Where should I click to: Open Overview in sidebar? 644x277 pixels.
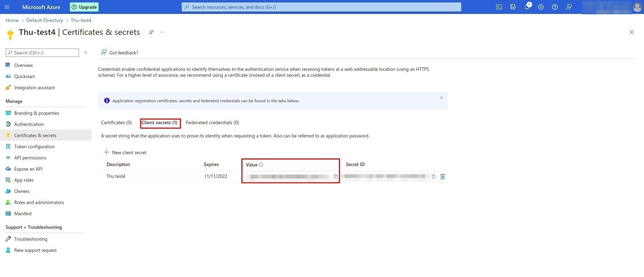point(23,65)
